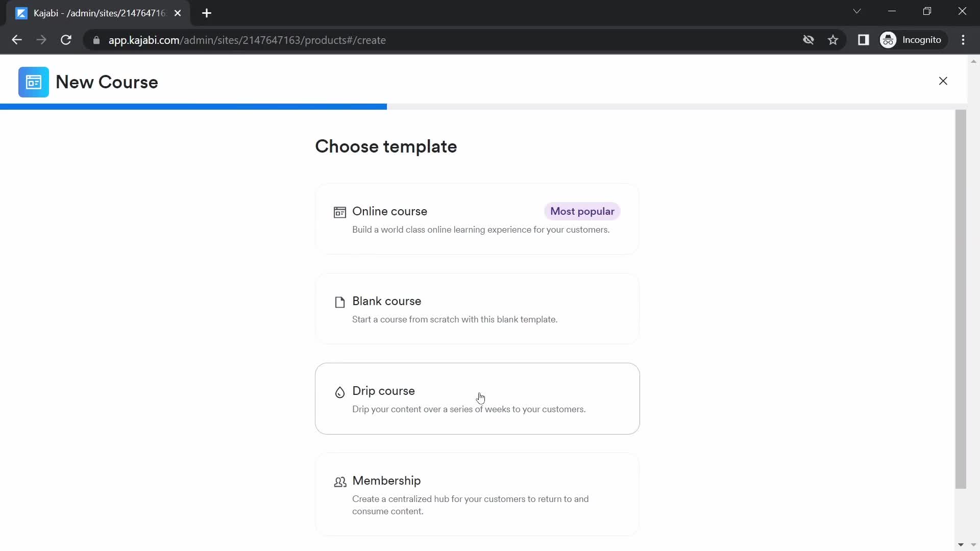Open a new browser tab with plus
The height and width of the screenshot is (551, 980).
[x=207, y=13]
